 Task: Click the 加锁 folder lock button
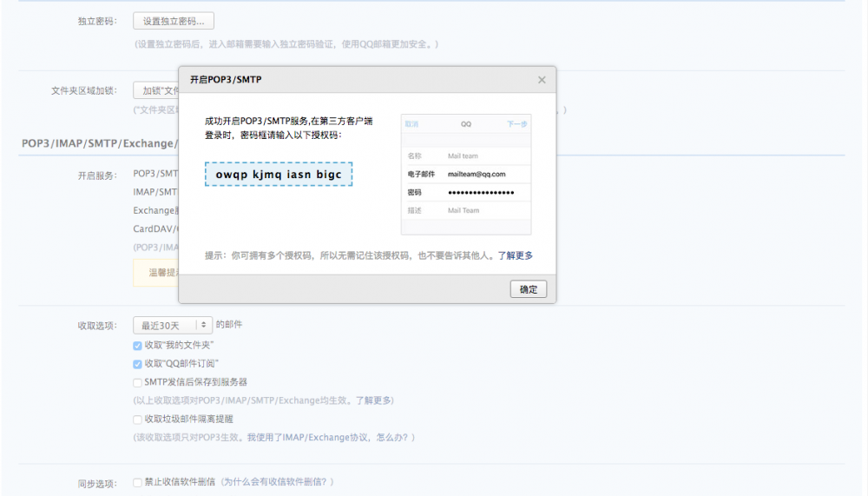pos(156,90)
